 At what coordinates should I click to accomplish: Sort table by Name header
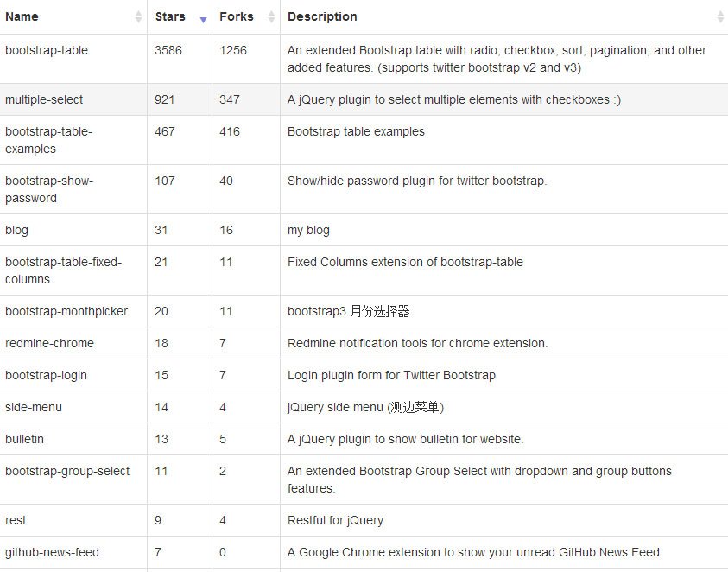pyautogui.click(x=22, y=16)
